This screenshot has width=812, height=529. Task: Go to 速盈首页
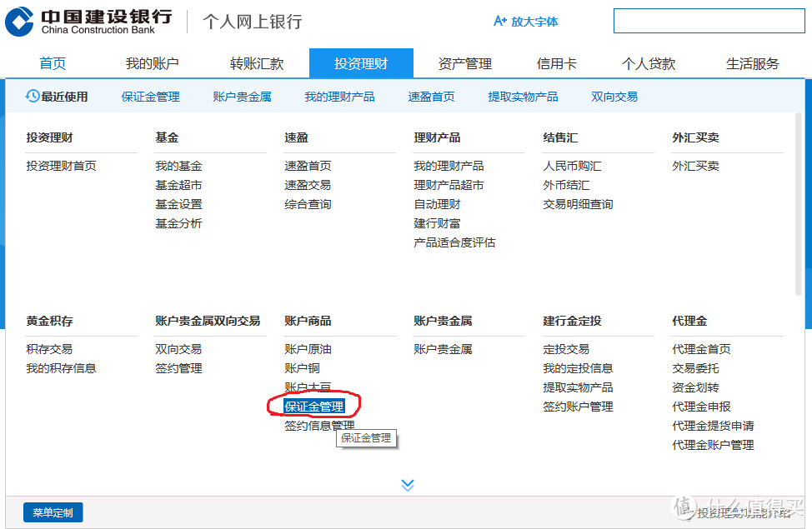(x=307, y=166)
